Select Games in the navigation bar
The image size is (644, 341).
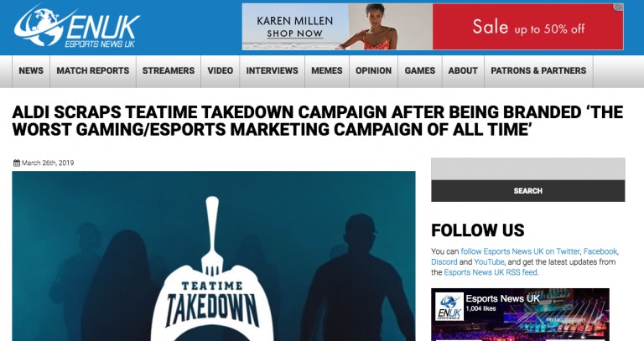pyautogui.click(x=420, y=71)
